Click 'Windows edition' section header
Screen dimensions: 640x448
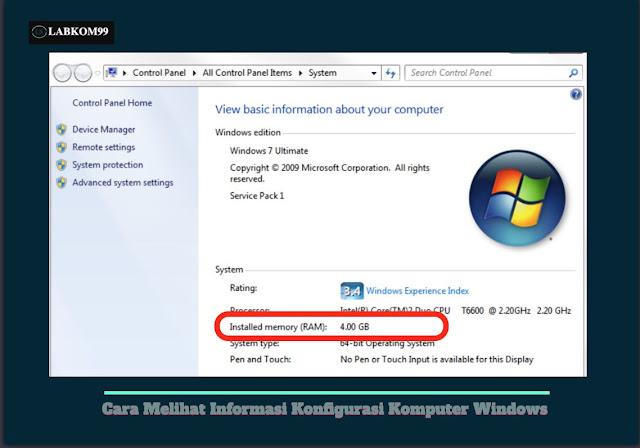[x=248, y=133]
